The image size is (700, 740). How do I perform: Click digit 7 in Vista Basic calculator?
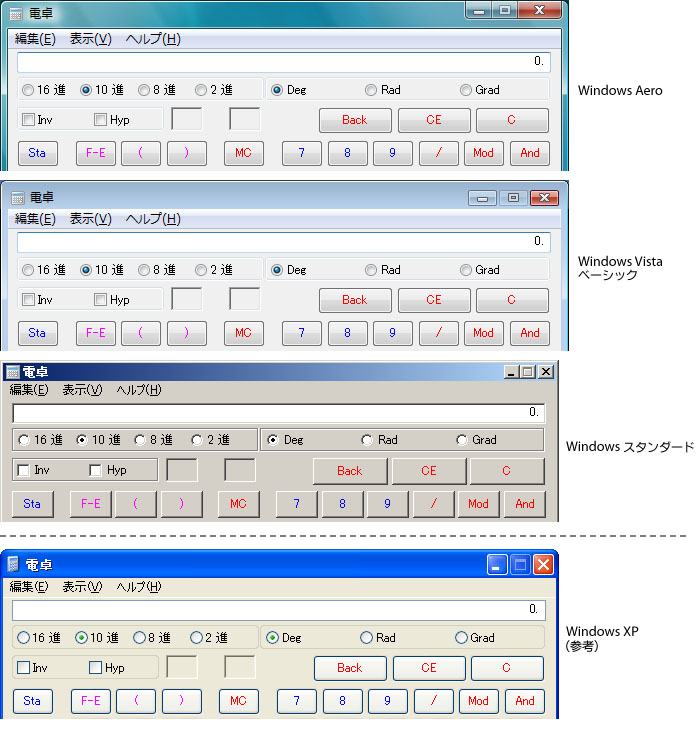[302, 333]
